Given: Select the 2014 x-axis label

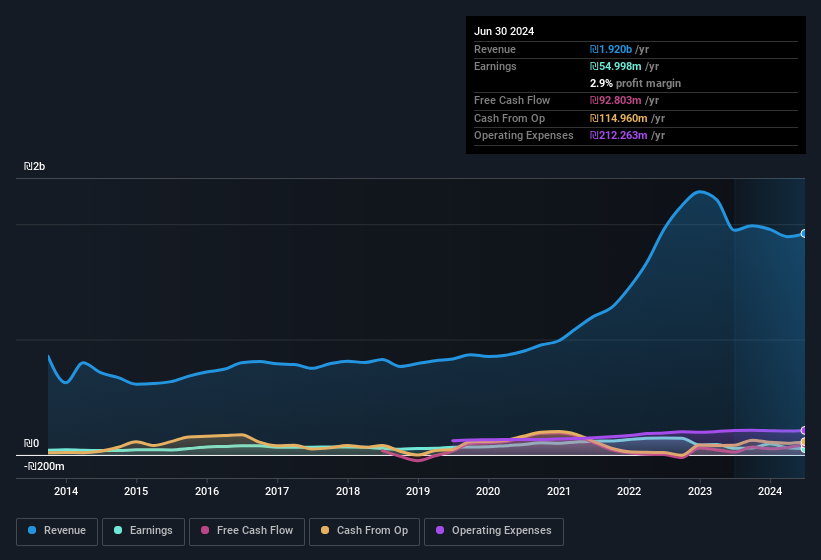Looking at the screenshot, I should 66,491.
